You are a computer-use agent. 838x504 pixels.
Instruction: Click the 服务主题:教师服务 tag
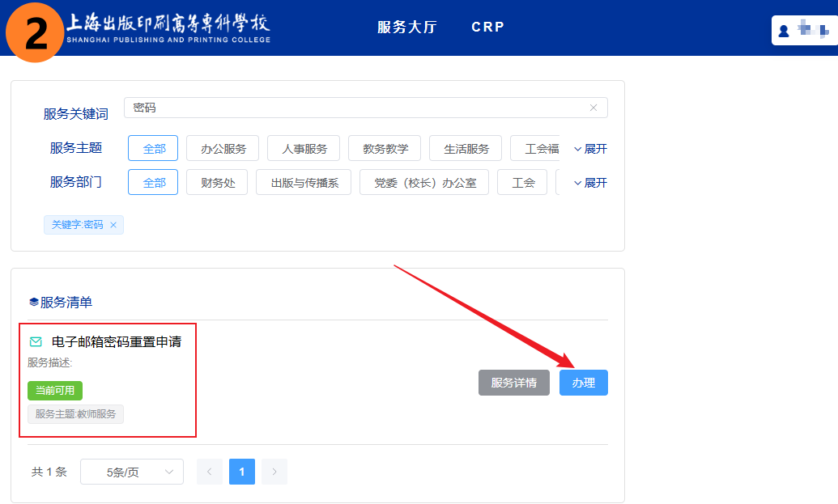point(75,413)
